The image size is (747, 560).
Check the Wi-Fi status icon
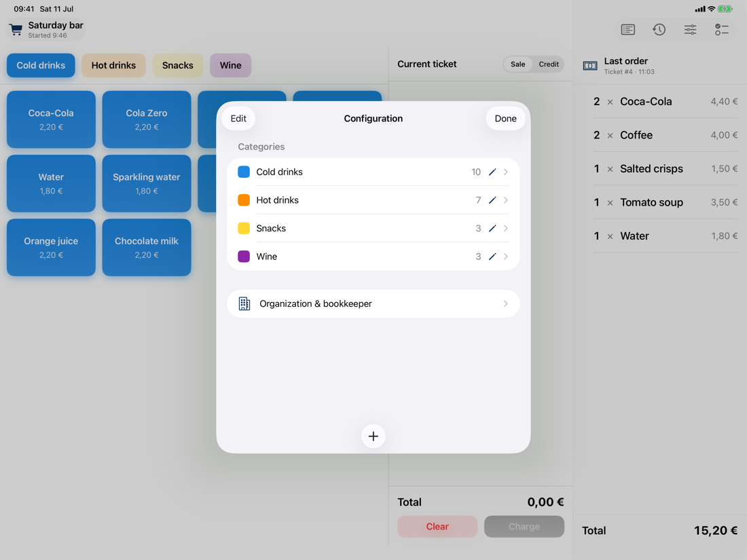[711, 9]
